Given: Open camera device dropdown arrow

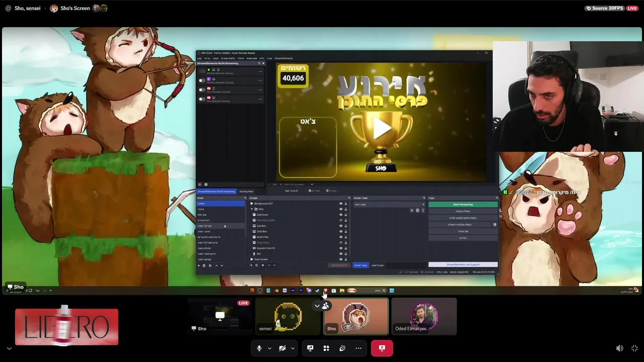Looking at the screenshot, I should pyautogui.click(x=292, y=348).
